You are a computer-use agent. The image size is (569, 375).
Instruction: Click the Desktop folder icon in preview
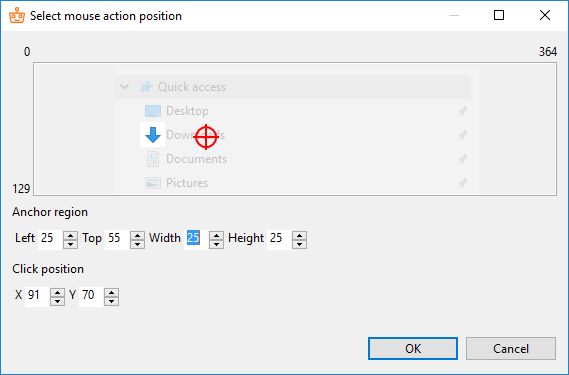pos(153,111)
